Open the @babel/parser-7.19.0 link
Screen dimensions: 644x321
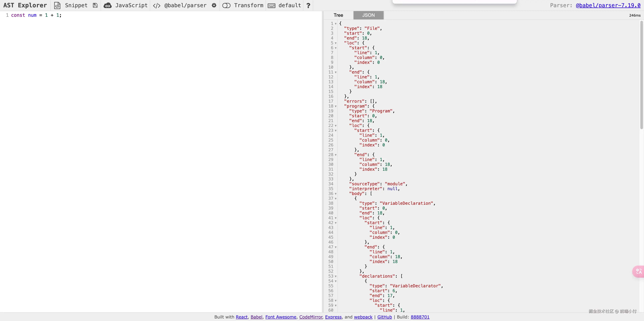608,6
